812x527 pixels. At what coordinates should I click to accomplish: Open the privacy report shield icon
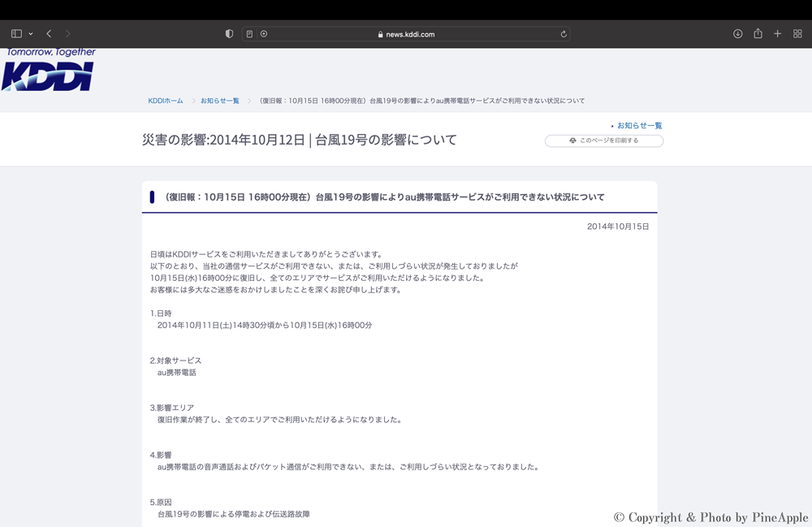coord(229,34)
